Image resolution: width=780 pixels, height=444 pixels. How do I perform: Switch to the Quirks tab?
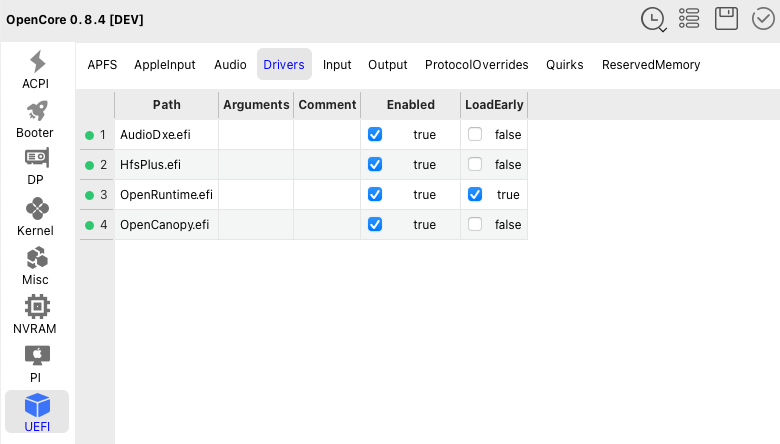coord(565,65)
